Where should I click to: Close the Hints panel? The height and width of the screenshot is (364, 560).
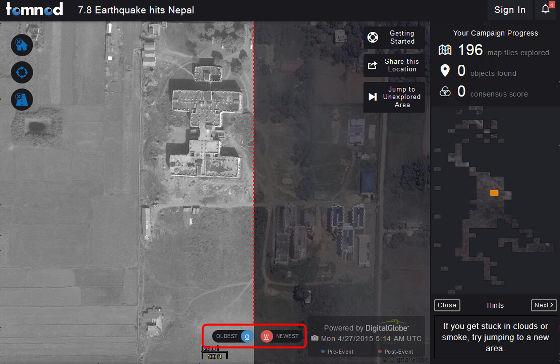pyautogui.click(x=447, y=305)
